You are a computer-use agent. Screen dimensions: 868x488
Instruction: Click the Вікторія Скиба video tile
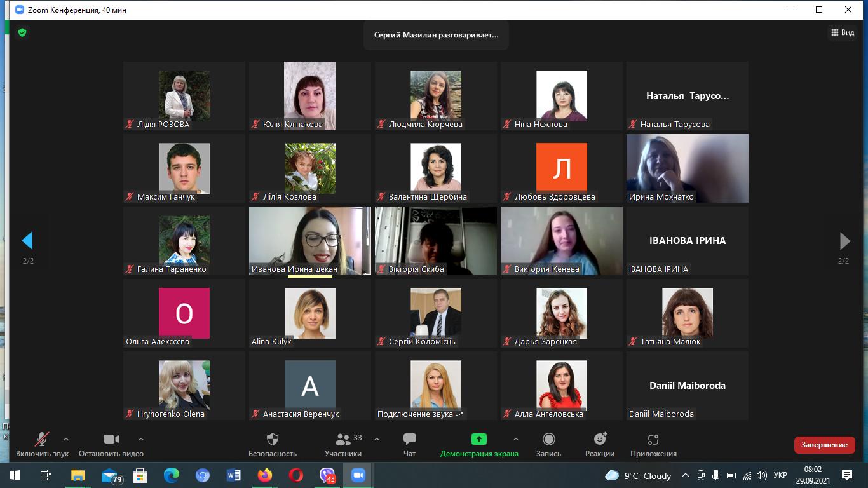tap(436, 241)
